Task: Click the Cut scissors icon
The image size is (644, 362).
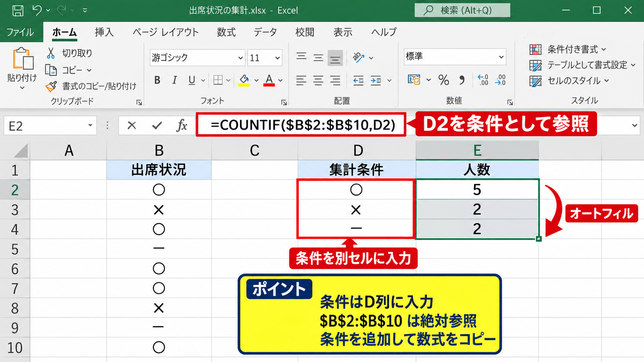Action: click(51, 53)
